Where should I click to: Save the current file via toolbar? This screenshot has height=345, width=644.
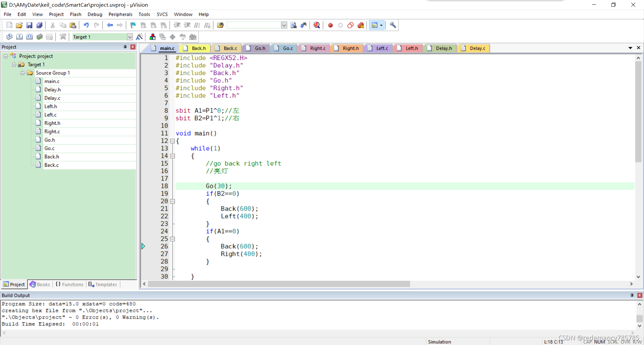coord(30,25)
